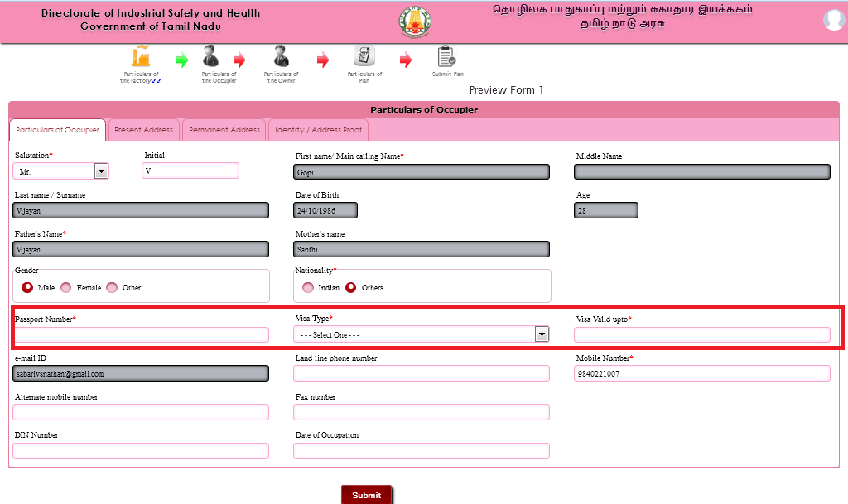The width and height of the screenshot is (848, 504).
Task: Click the Age field showing 28
Action: (605, 211)
